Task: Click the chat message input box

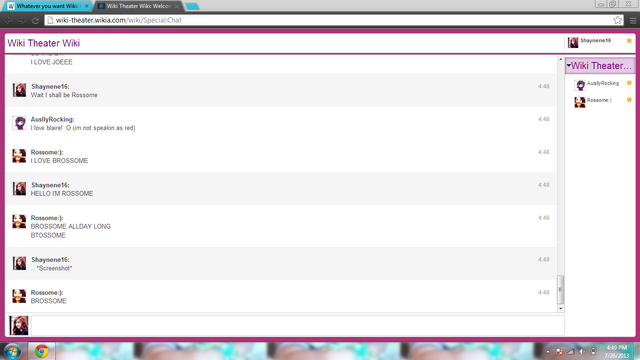Action: click(298, 325)
